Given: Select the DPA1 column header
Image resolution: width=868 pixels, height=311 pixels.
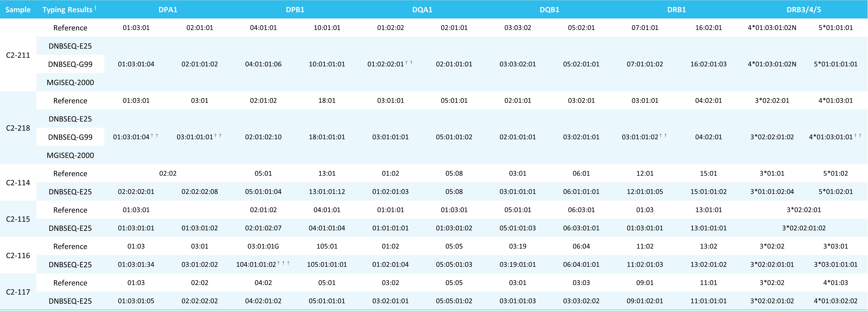Looking at the screenshot, I should click(168, 10).
